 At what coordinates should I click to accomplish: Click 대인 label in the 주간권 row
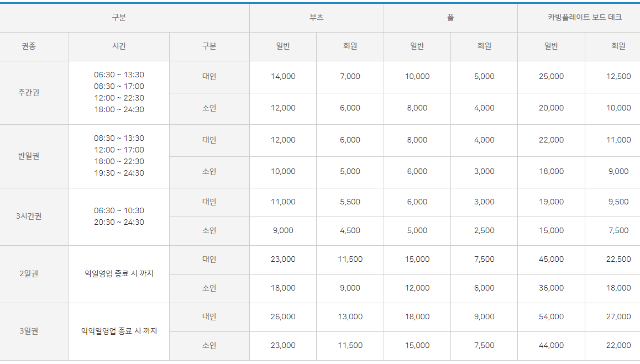coord(209,77)
